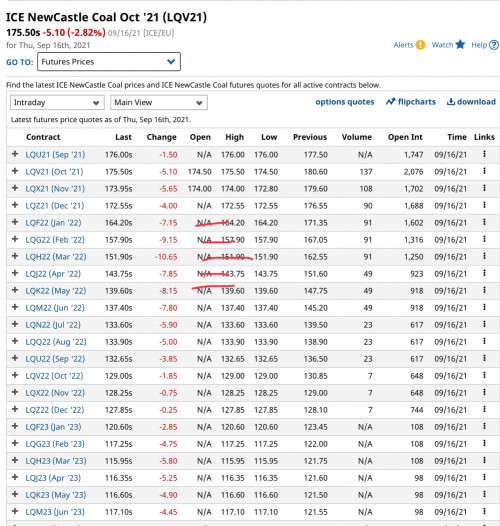Screen dimensions: 500x526
Task: Expand the LQX22 (Nov '22) row
Action: pos(15,392)
